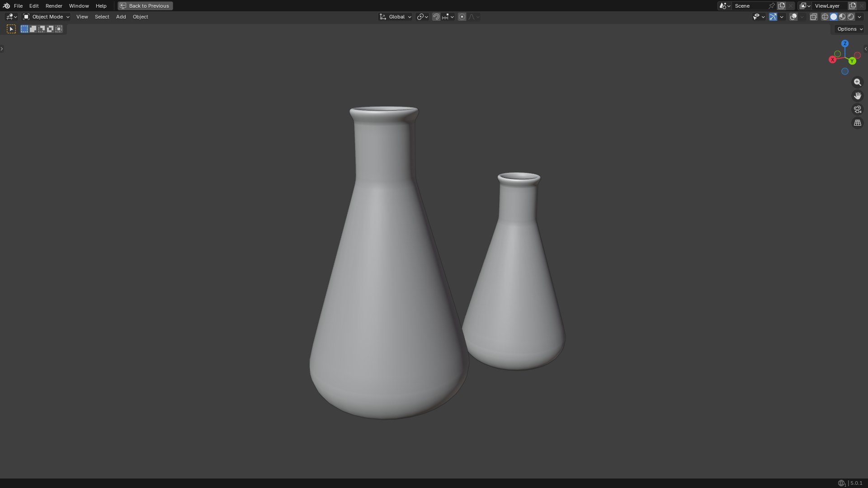Viewport: 868px width, 488px height.
Task: Switch to rendered shading
Action: [851, 17]
